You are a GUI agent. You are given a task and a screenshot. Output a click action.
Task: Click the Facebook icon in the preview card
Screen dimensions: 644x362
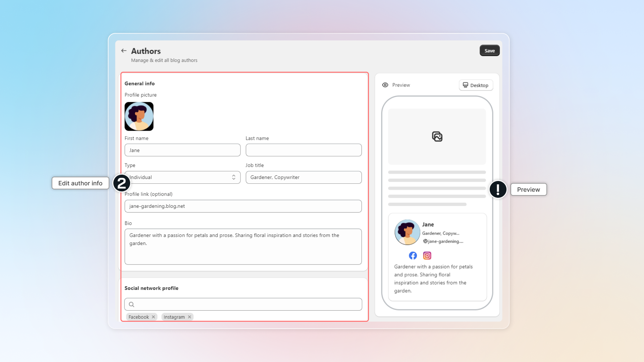pyautogui.click(x=413, y=256)
